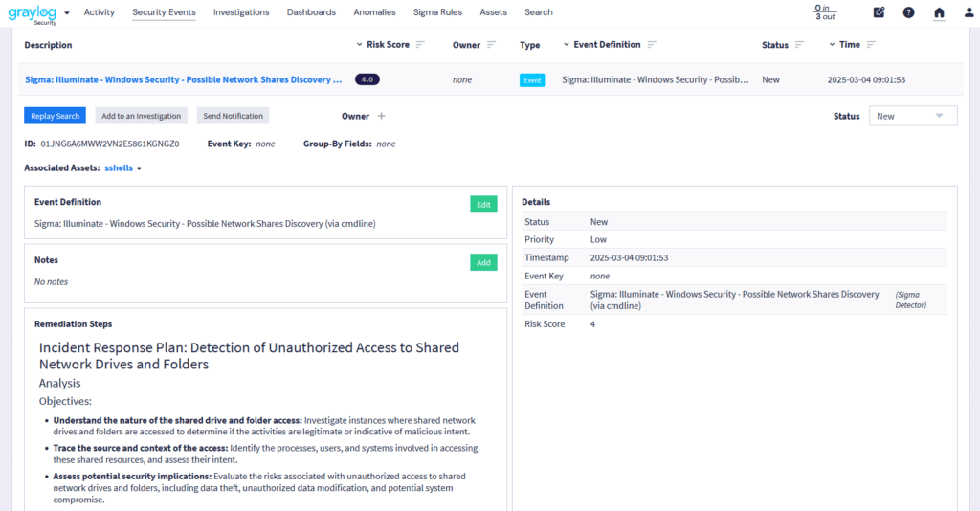Click the green Edit button for Event Definition
The image size is (980, 511).
[483, 204]
